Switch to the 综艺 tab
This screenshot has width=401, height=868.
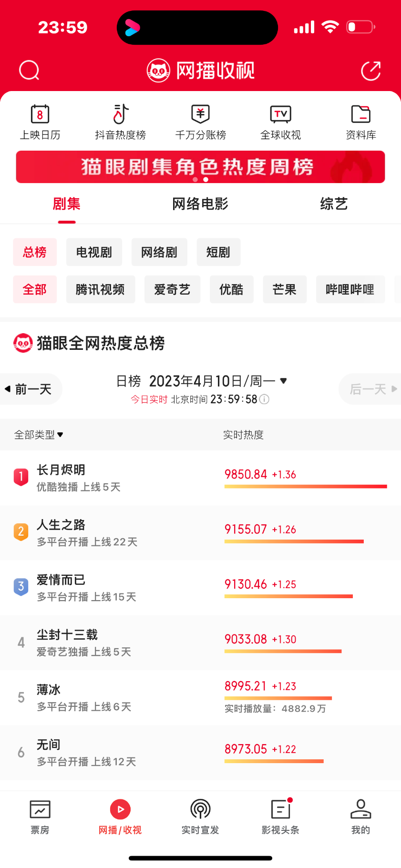pos(334,204)
